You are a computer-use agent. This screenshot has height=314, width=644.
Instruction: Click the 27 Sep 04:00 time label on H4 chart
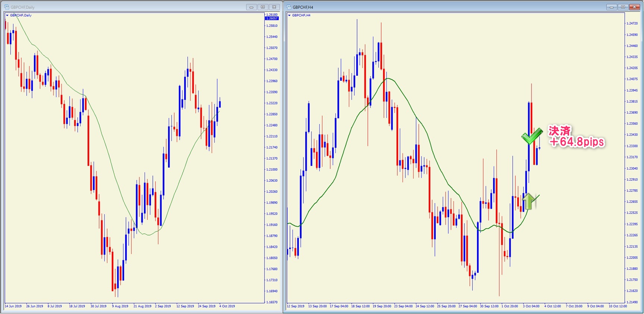468,306
